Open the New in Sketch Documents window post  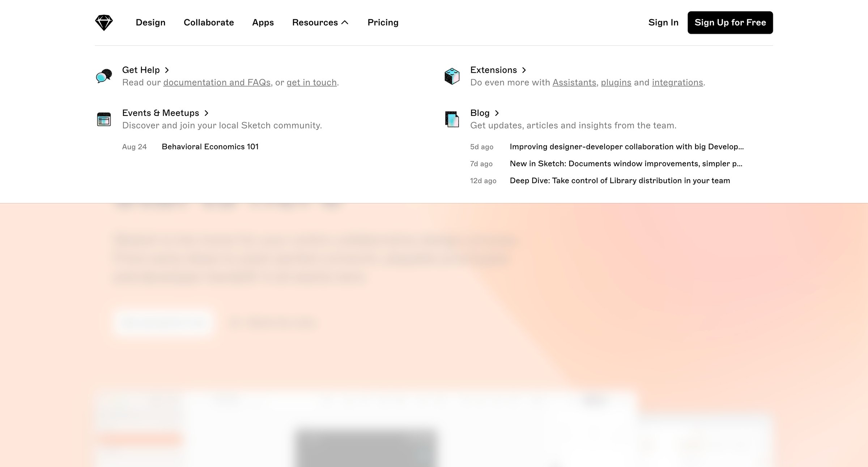626,164
